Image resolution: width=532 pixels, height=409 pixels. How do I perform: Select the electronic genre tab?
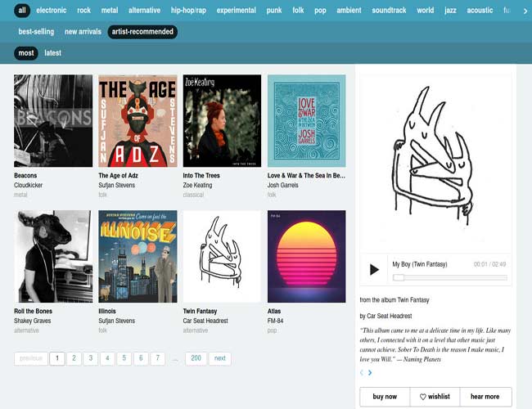tap(52, 11)
